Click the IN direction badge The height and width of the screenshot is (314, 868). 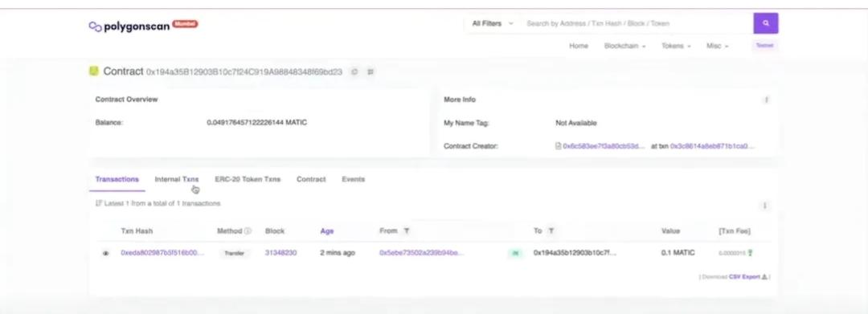click(x=515, y=253)
